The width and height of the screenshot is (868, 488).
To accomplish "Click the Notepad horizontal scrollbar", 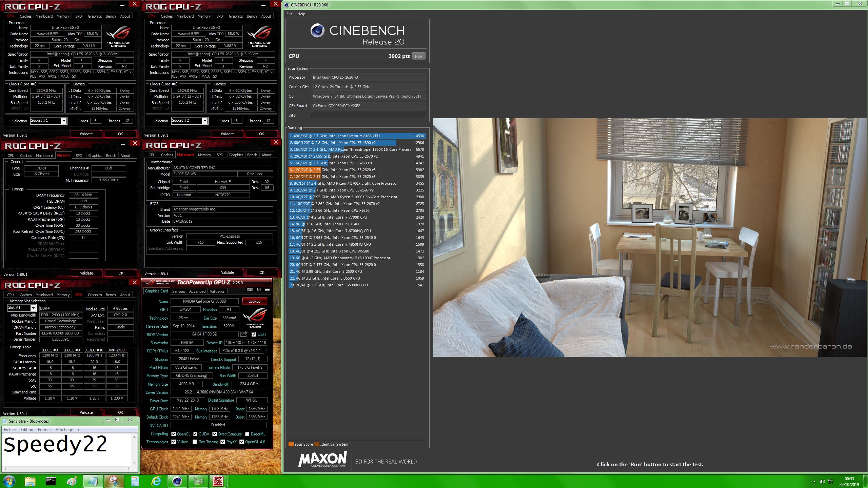I will (x=66, y=469).
